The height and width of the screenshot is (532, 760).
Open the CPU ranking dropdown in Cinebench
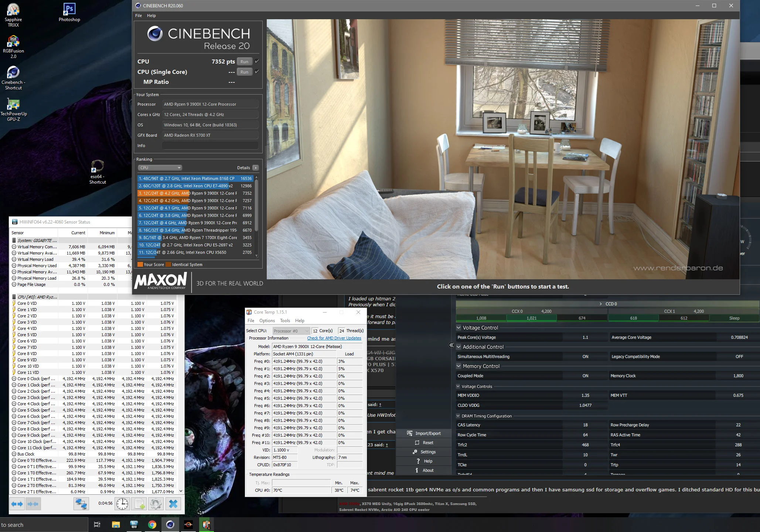pyautogui.click(x=160, y=168)
